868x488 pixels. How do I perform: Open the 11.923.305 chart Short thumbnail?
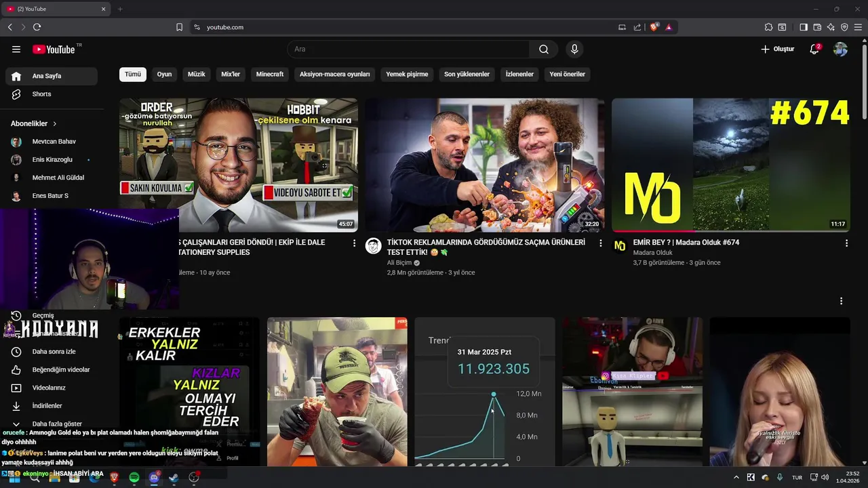click(x=485, y=392)
